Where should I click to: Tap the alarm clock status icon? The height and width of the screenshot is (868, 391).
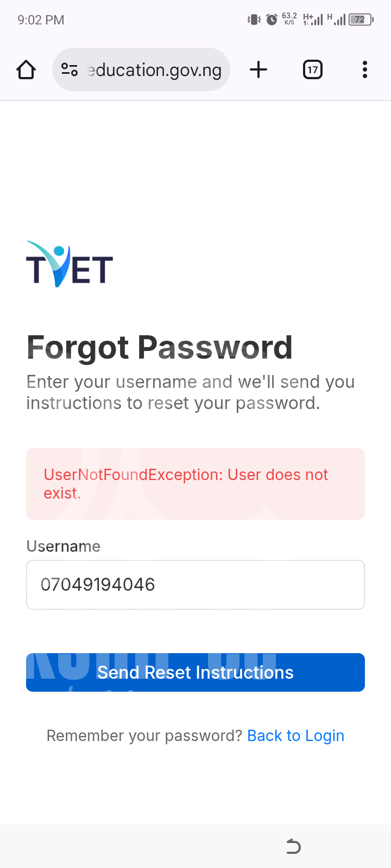point(272,20)
